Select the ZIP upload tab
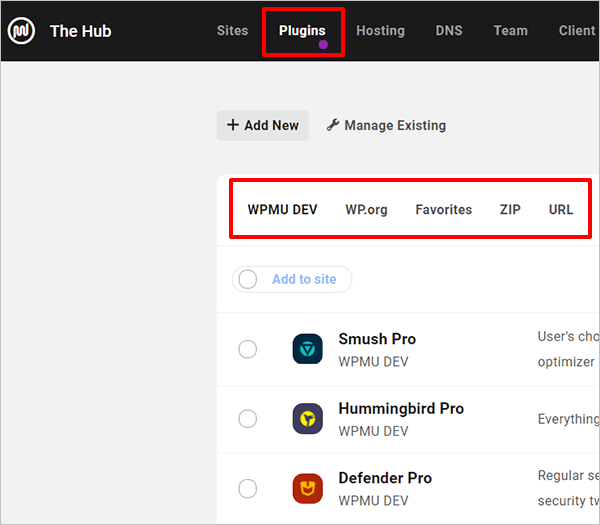 point(510,210)
